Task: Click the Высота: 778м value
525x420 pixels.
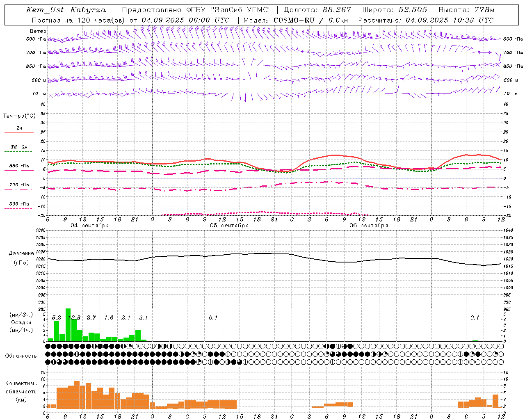Action: point(466,10)
